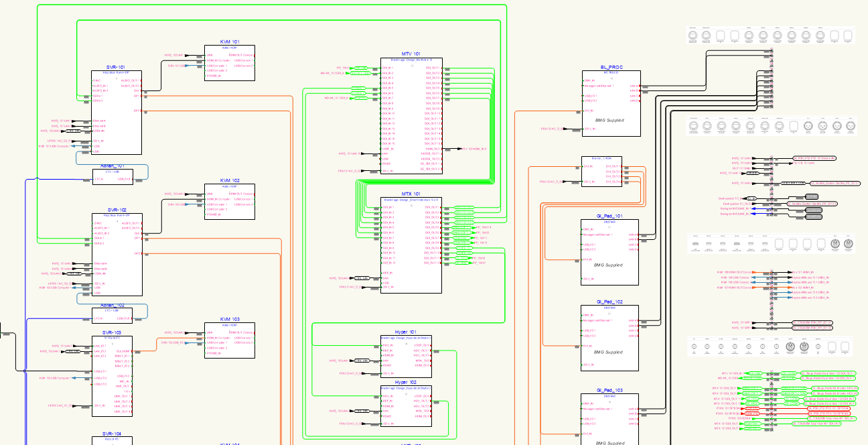Screen dimensions: 868x445
Task: Click the first connector in fourth panel row
Action: pyautogui.click(x=694, y=346)
